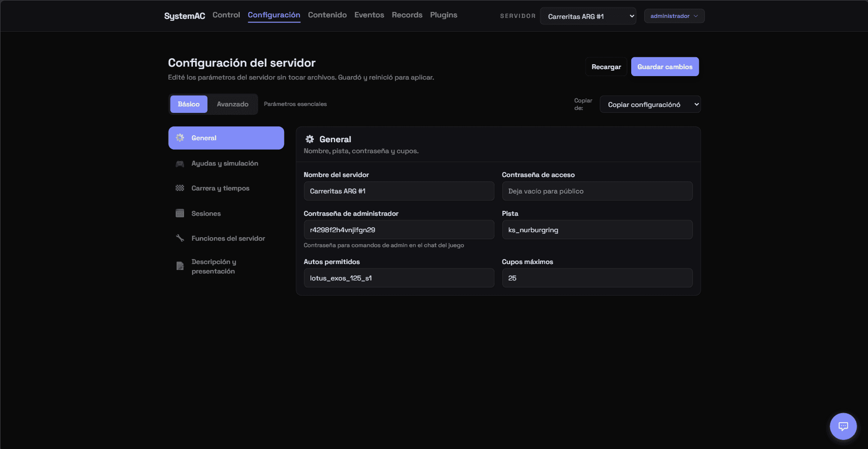Select Sesiones in the sidebar
This screenshot has height=449, width=868.
[226, 213]
